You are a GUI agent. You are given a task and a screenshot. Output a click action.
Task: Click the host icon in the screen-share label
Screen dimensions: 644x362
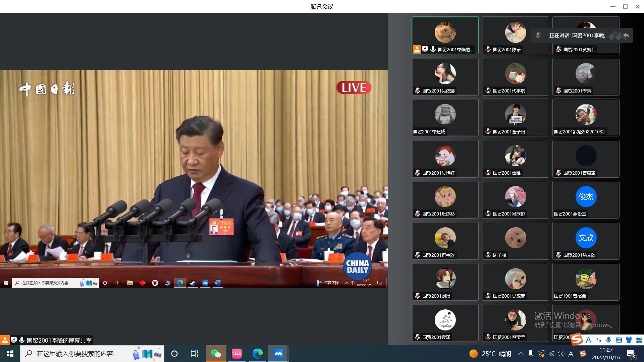click(5, 341)
